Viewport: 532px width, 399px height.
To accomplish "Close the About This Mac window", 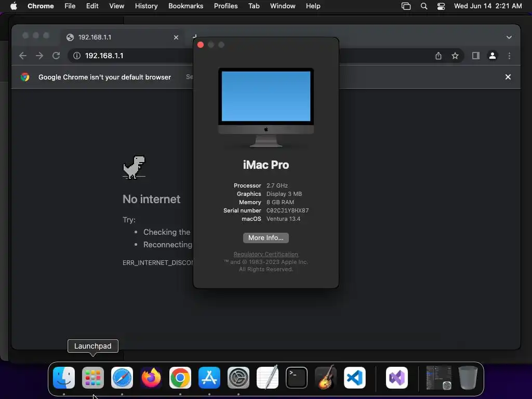I will click(x=201, y=45).
